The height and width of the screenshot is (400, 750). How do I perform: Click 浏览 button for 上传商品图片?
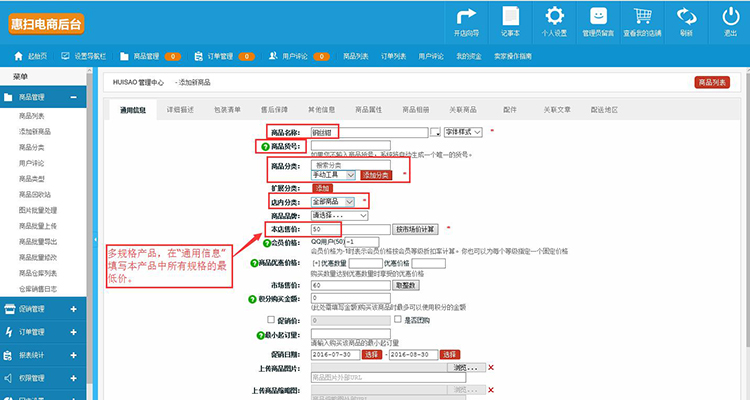click(466, 367)
